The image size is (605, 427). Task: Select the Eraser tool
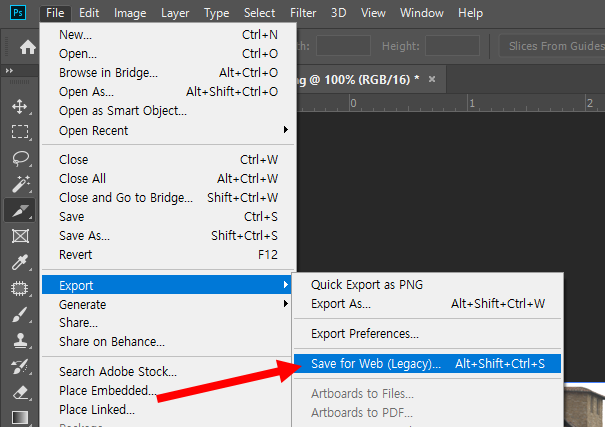[20, 393]
